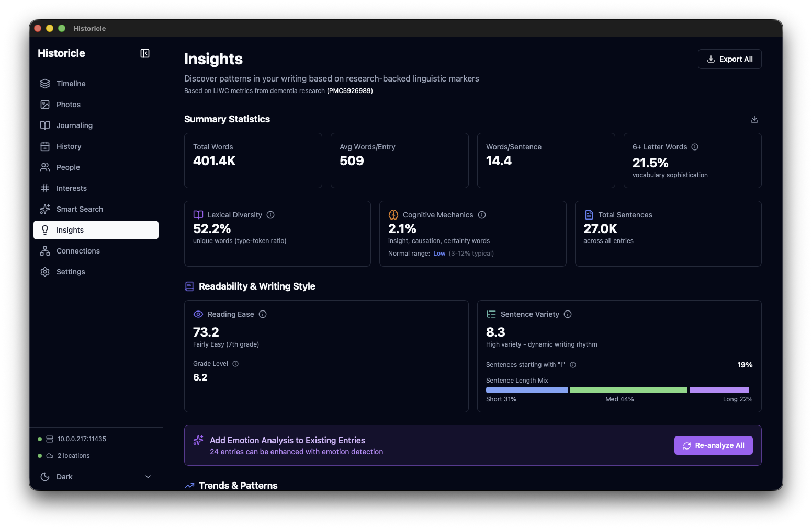Open the Timeline section in the sidebar
Image resolution: width=812 pixels, height=529 pixels.
coord(70,84)
